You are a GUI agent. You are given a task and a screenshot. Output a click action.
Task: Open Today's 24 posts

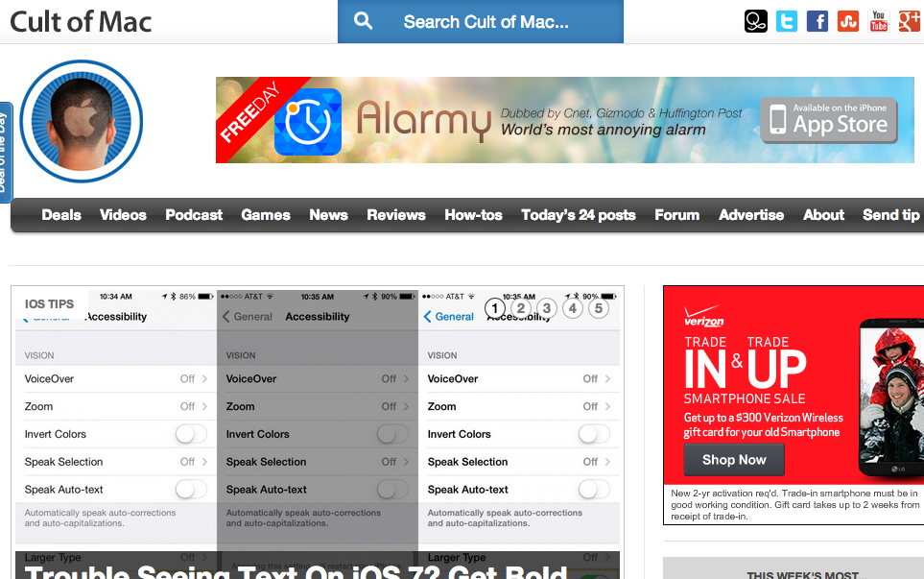pos(579,215)
